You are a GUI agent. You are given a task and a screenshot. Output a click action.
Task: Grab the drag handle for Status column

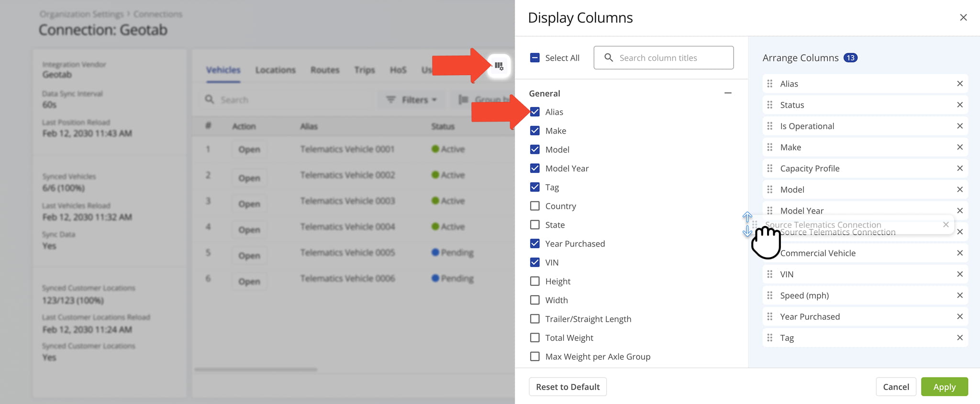tap(769, 105)
